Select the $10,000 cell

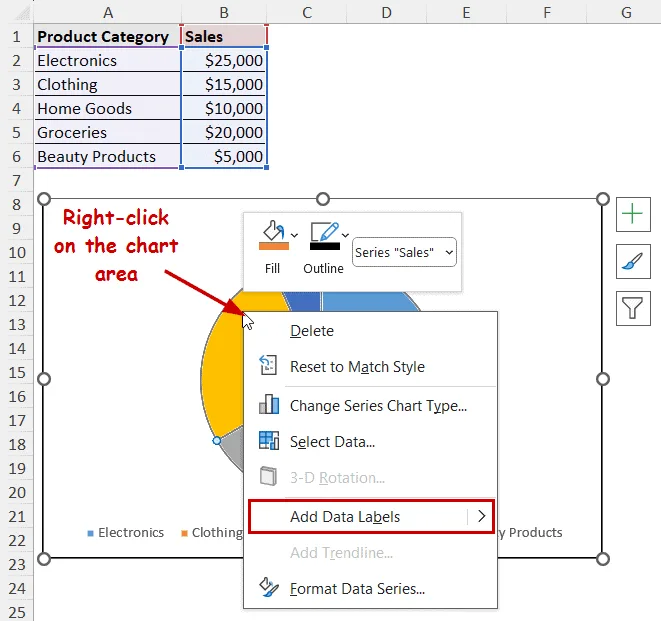pos(224,108)
